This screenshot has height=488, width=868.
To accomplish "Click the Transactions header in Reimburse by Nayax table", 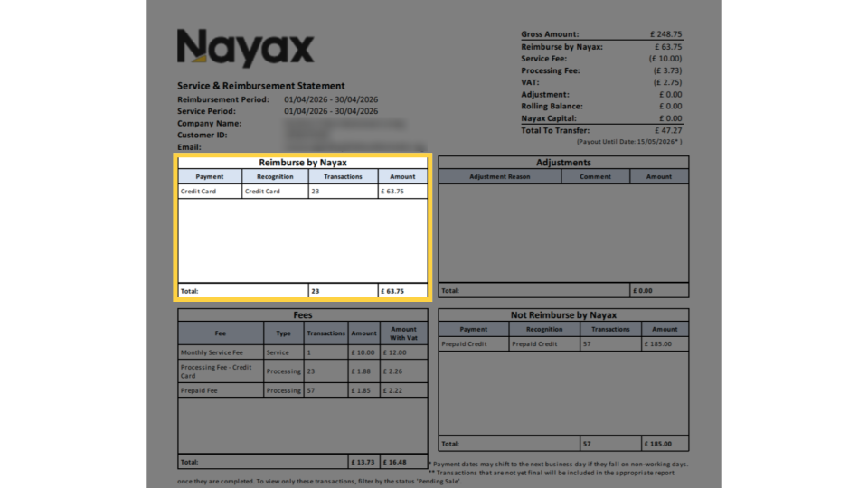I will (343, 176).
